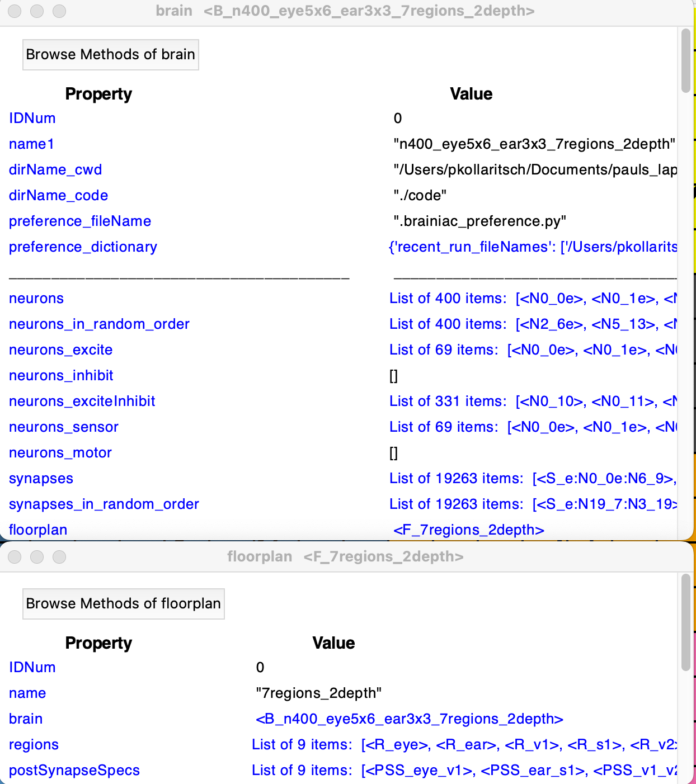This screenshot has width=696, height=784.
Task: Open the name1 property link
Action: click(x=31, y=144)
